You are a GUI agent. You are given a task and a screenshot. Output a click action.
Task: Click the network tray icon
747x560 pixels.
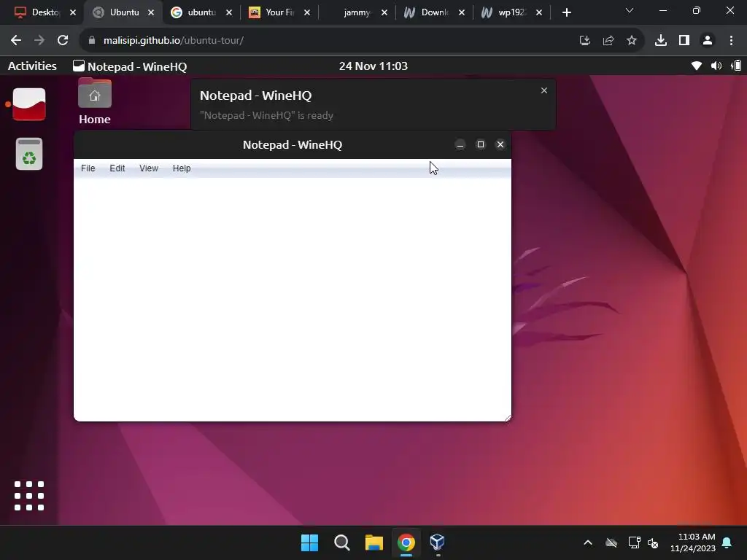point(634,542)
